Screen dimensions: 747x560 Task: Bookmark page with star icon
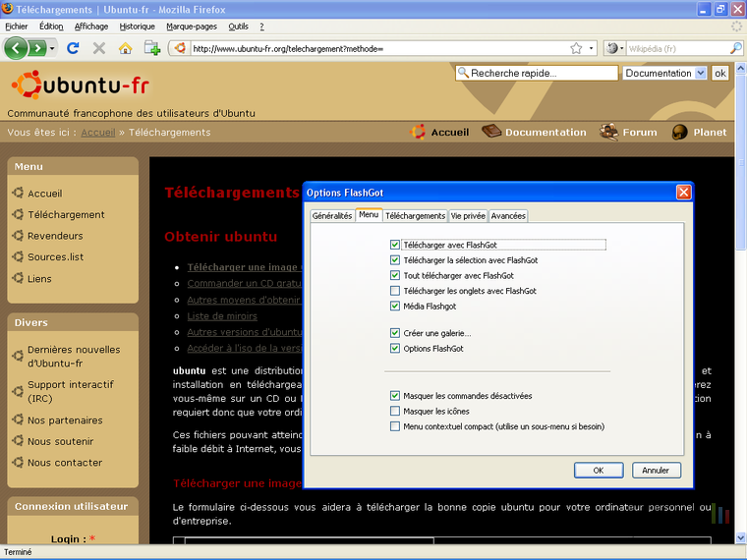(576, 48)
